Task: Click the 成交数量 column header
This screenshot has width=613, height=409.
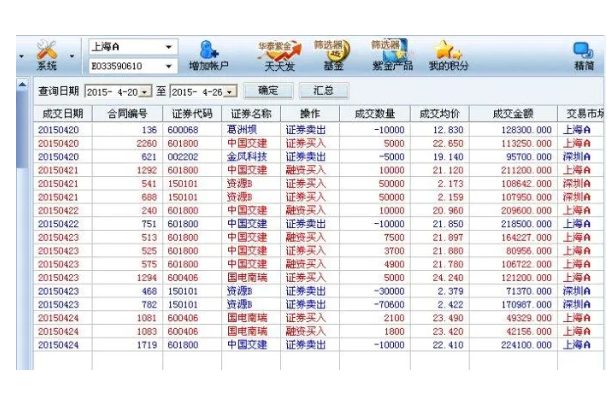Action: [x=375, y=114]
